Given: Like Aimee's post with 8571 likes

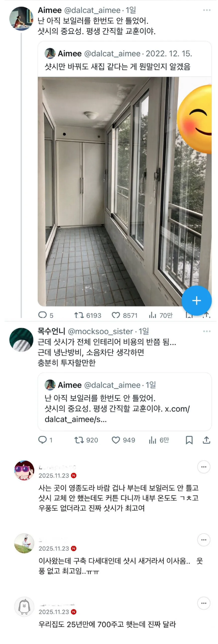Looking at the screenshot, I should [116, 315].
